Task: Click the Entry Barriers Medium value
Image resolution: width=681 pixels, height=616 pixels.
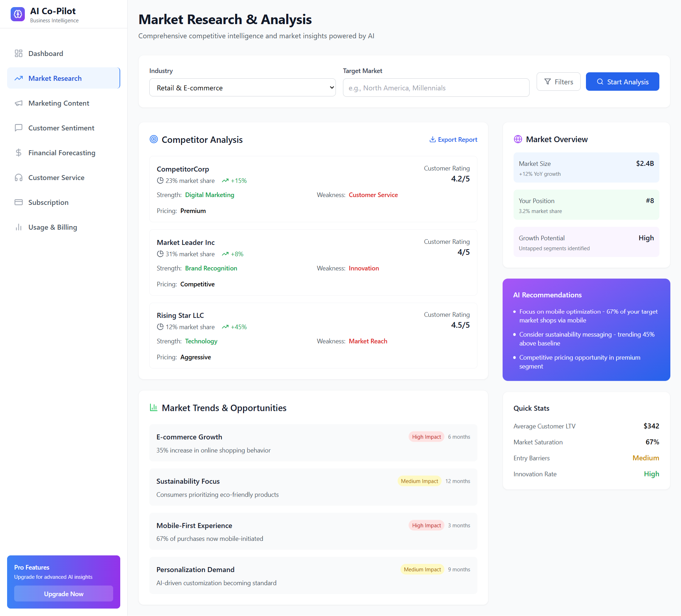Action: [x=646, y=458]
